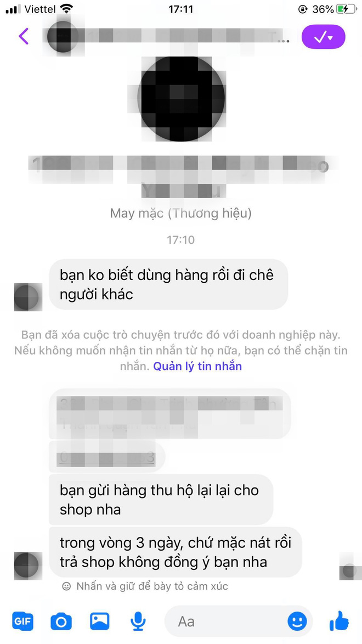The height and width of the screenshot is (644, 362).
Task: Select the message 'bạn ko biết dùng hàng'
Action: [168, 284]
